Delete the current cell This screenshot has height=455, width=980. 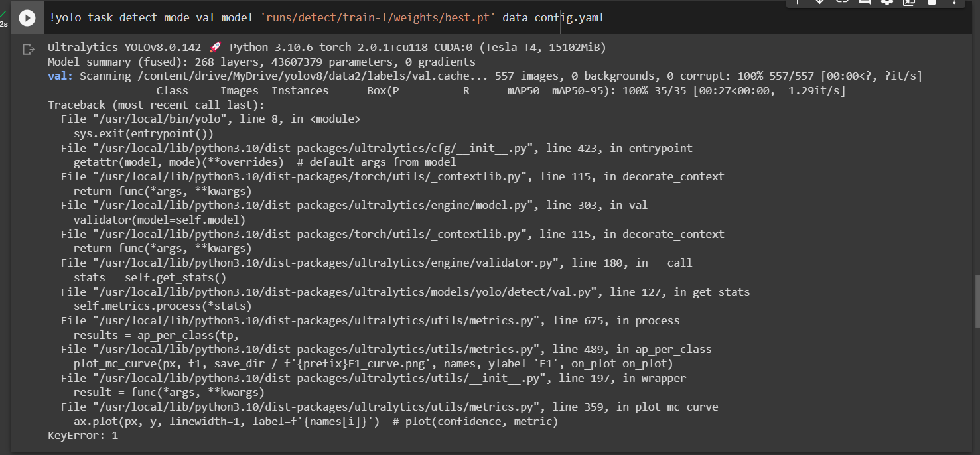click(x=932, y=3)
